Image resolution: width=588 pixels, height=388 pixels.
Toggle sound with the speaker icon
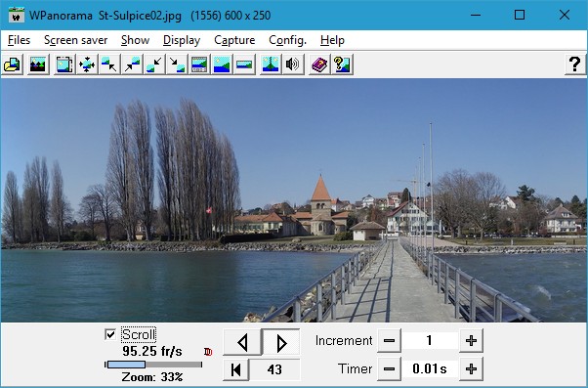pyautogui.click(x=293, y=65)
